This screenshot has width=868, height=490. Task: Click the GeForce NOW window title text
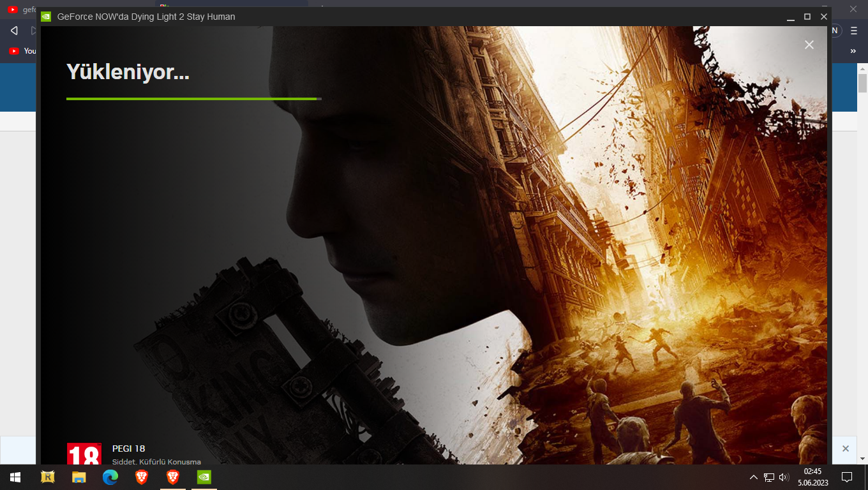tap(146, 17)
